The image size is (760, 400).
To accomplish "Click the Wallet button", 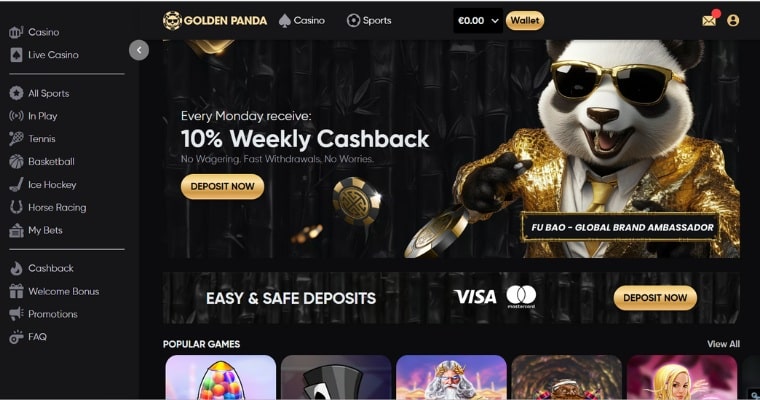I will [525, 20].
